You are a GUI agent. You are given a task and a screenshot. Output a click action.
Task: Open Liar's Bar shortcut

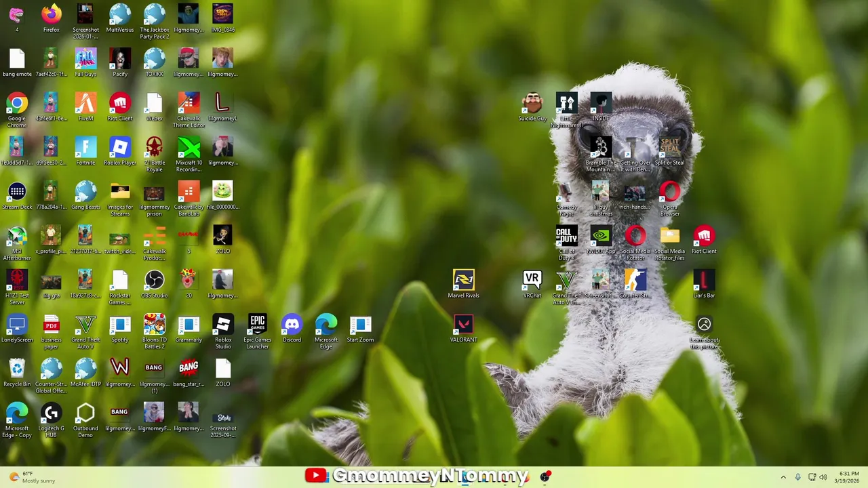pos(704,284)
